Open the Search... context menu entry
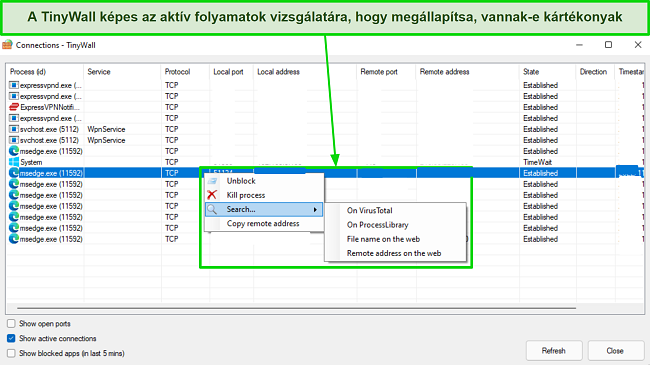Image resolution: width=650 pixels, height=365 pixels. 264,209
